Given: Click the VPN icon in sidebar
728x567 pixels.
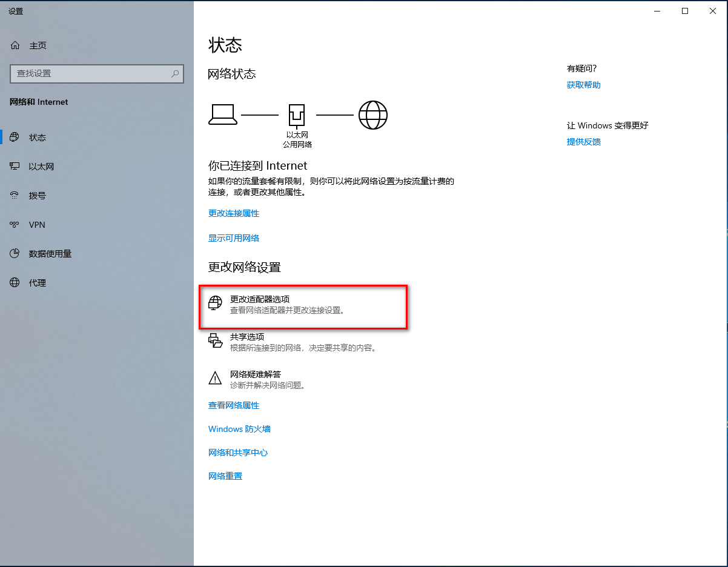Looking at the screenshot, I should pos(15,225).
